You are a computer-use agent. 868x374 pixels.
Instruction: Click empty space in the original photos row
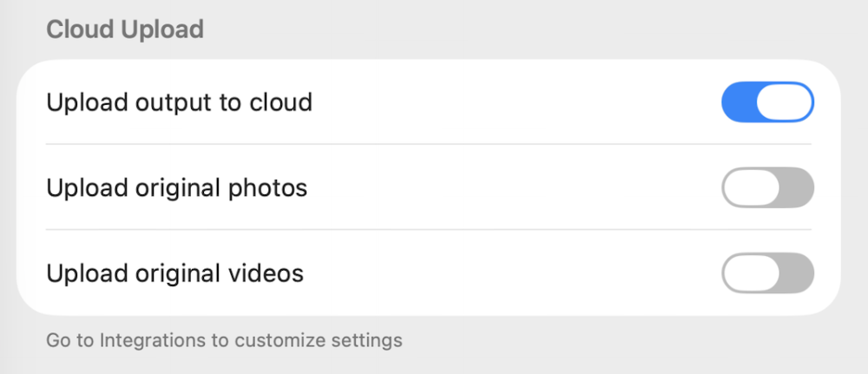(512, 187)
